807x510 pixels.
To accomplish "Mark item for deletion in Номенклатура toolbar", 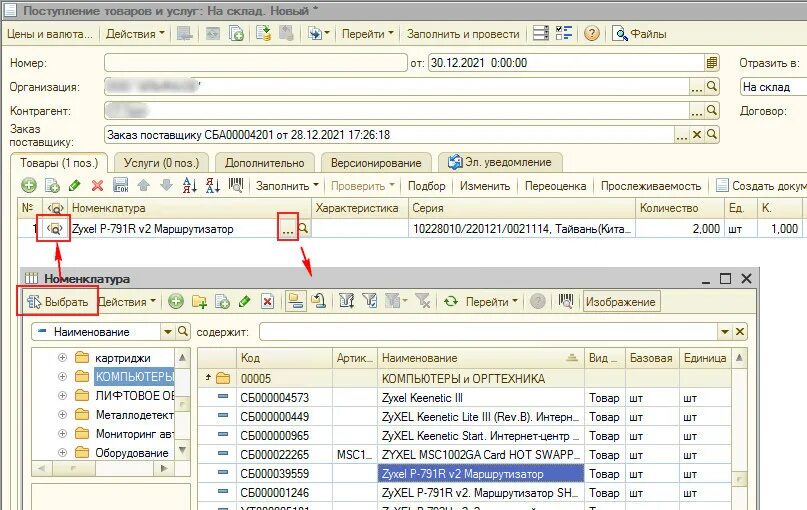I will point(268,302).
